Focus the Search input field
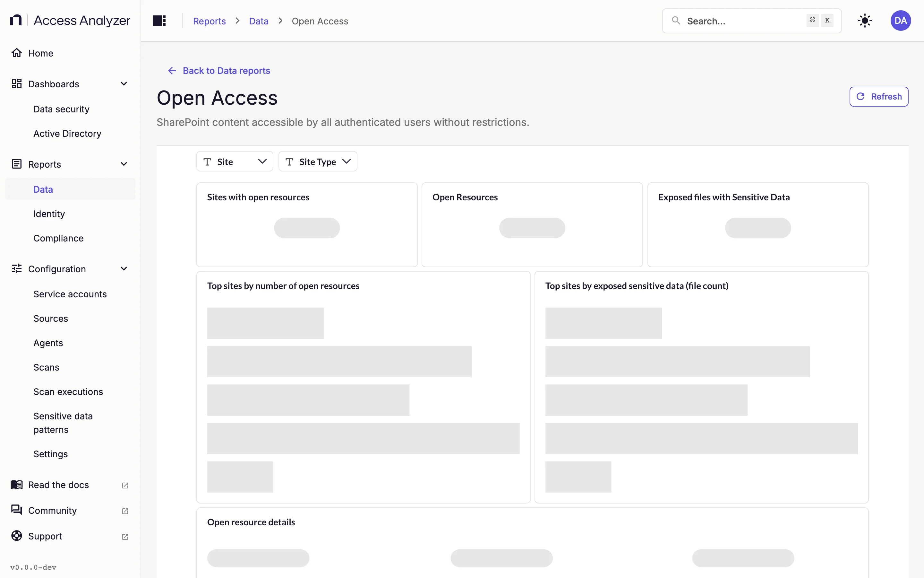This screenshot has width=924, height=578. [751, 21]
